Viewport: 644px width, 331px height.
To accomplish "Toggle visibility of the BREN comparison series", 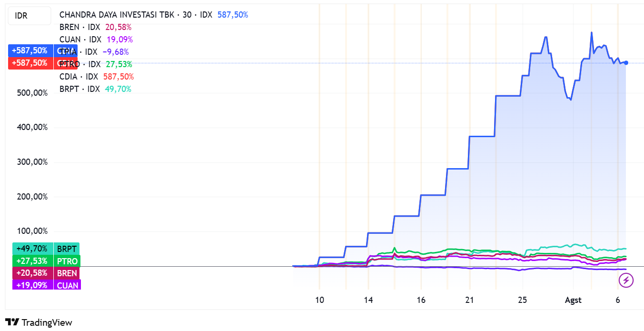I will 69,27.
